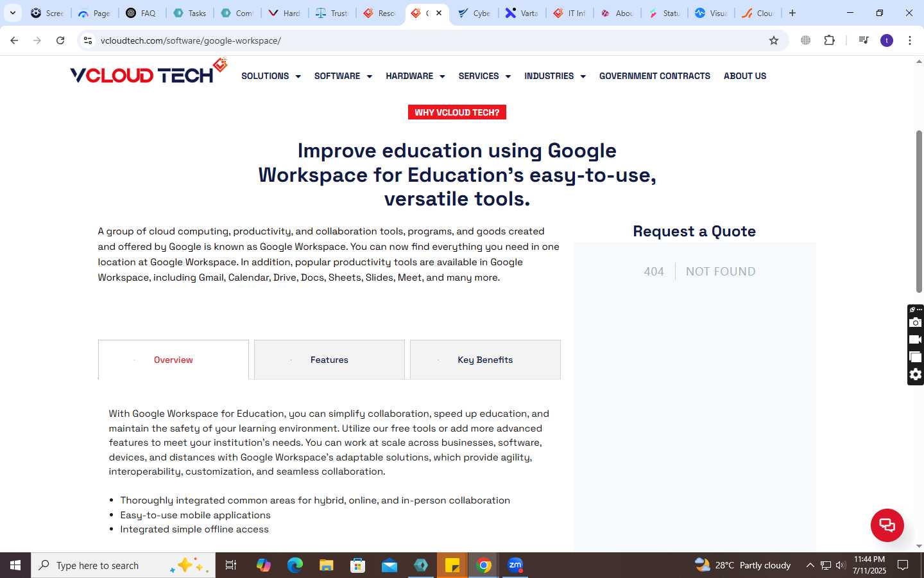Open the red chat bubble widget
Viewport: 924px width, 578px height.
887,525
